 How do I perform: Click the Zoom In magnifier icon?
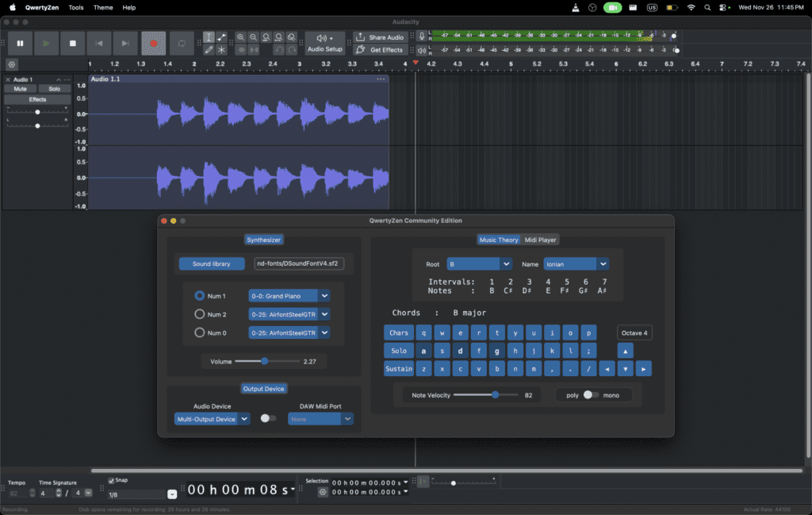point(241,37)
